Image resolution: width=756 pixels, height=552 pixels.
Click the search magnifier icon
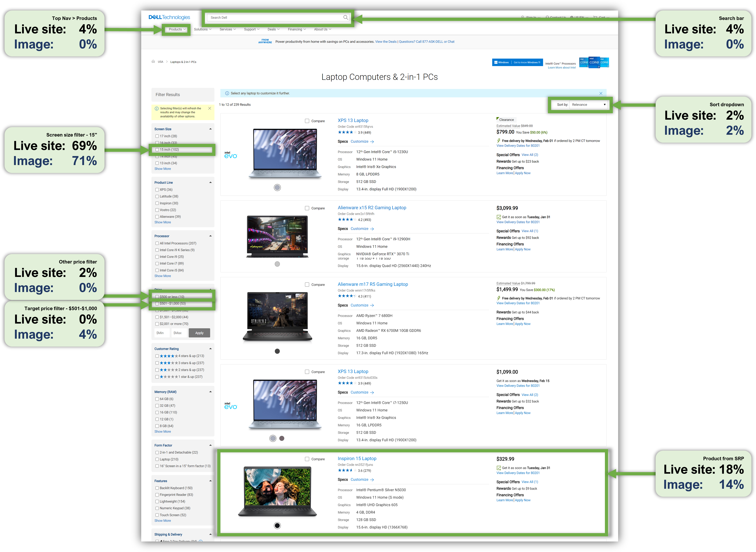pos(346,17)
